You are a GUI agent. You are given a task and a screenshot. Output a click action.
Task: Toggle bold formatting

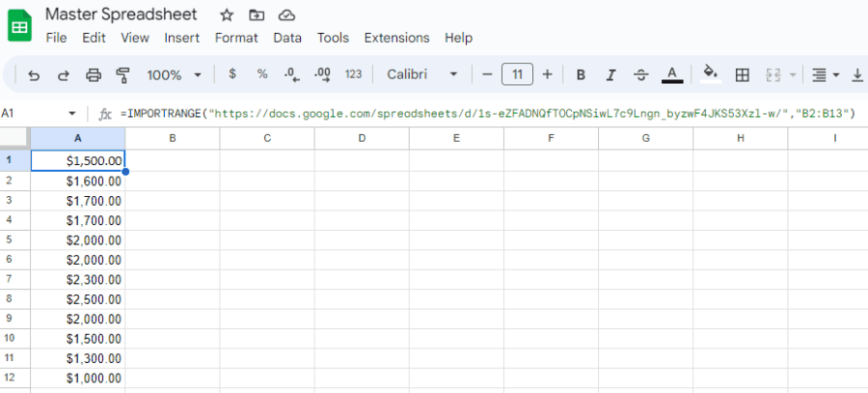[581, 74]
